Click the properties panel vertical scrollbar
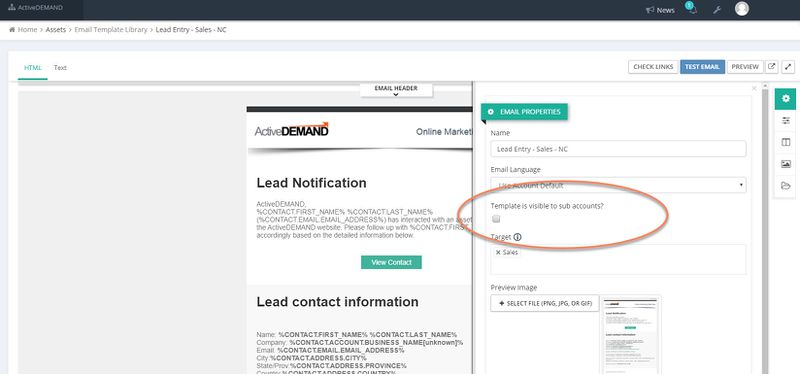Viewport: 800px width, 374px height. pyautogui.click(x=765, y=228)
